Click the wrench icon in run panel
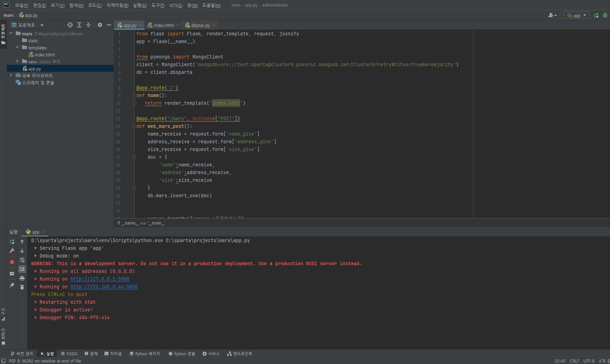 [12, 251]
